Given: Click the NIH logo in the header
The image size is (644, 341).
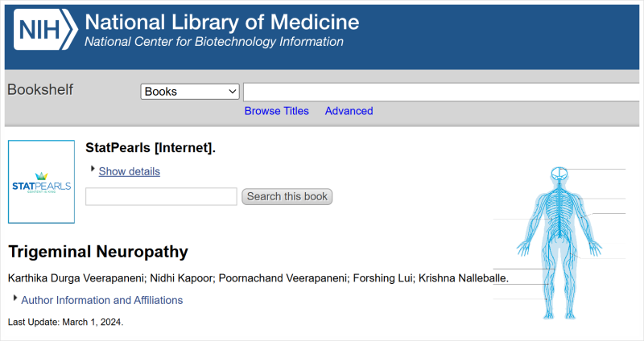Looking at the screenshot, I should (46, 31).
